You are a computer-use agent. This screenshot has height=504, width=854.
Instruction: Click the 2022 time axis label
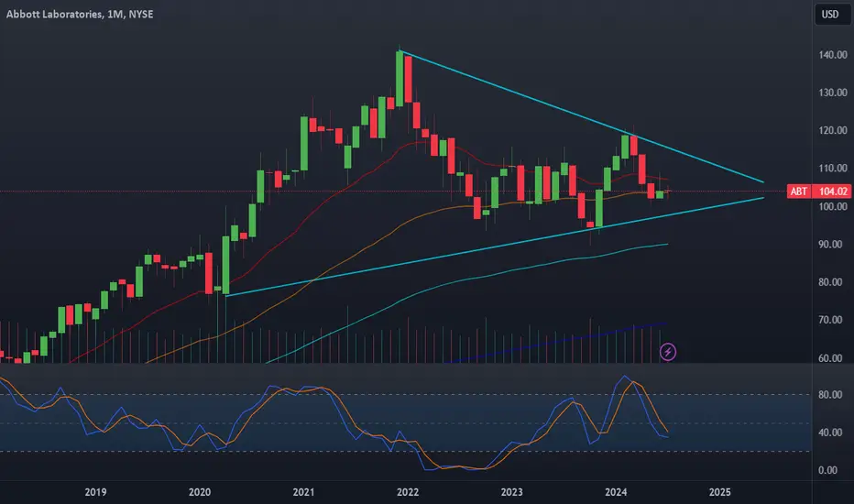pyautogui.click(x=408, y=492)
